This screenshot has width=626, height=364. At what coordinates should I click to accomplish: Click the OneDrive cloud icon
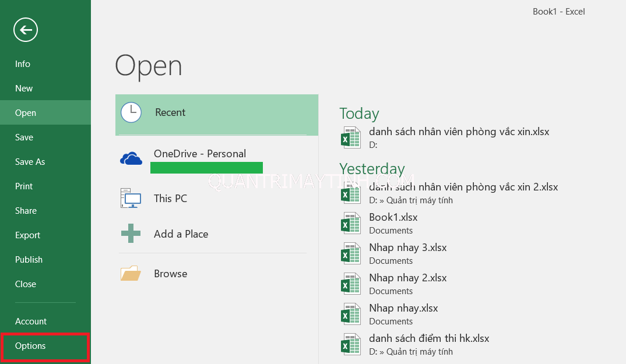click(131, 158)
